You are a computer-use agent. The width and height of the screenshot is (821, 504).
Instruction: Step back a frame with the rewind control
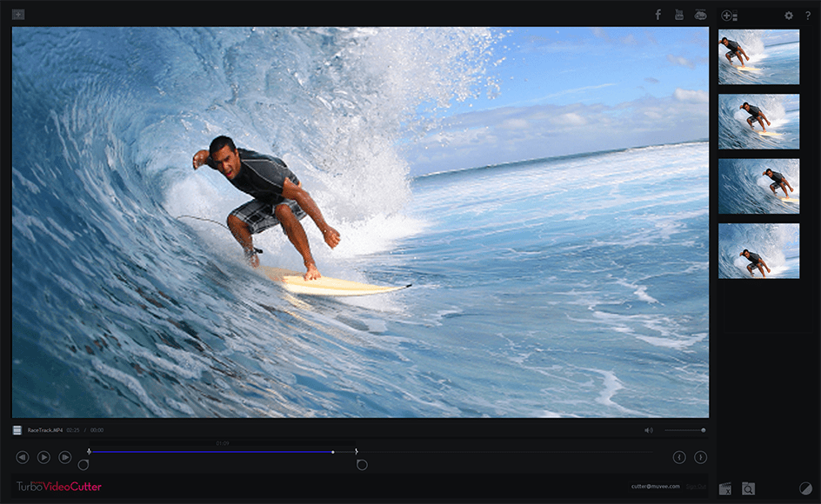[24, 455]
